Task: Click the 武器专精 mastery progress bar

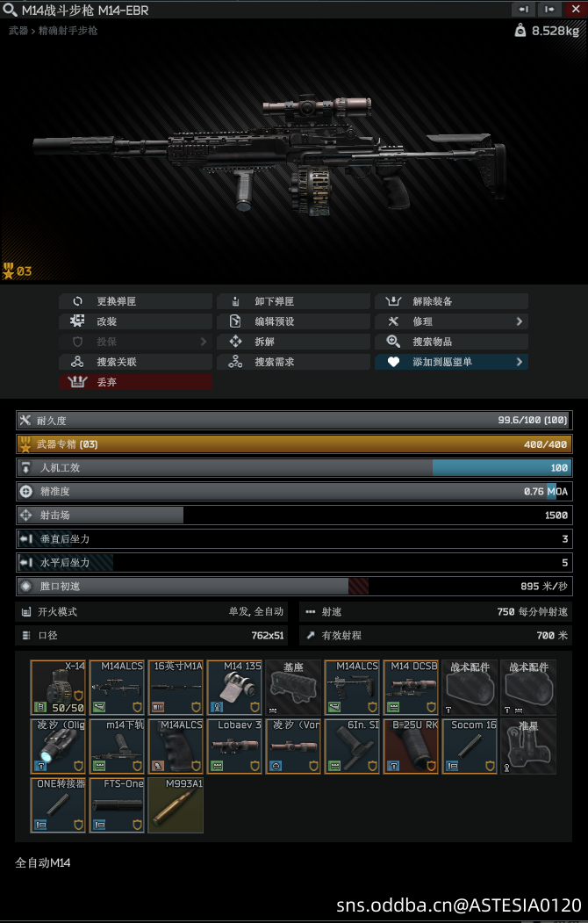Action: click(294, 443)
